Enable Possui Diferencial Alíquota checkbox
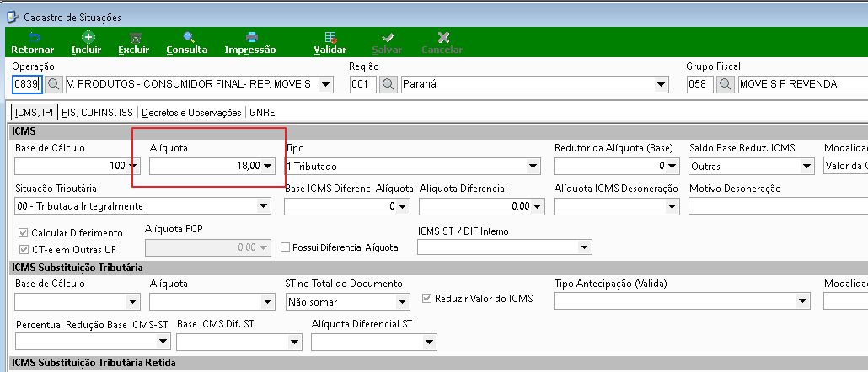868x372 pixels. coord(286,247)
